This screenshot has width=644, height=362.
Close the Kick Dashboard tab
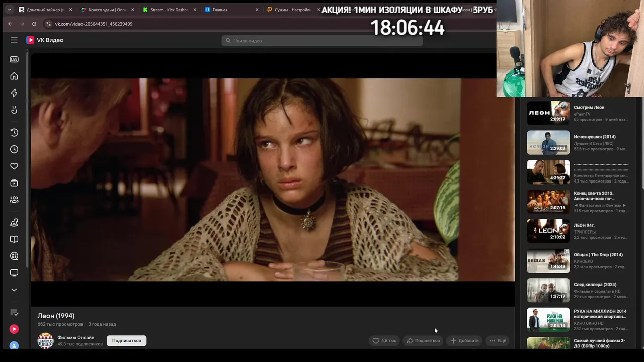(x=195, y=10)
